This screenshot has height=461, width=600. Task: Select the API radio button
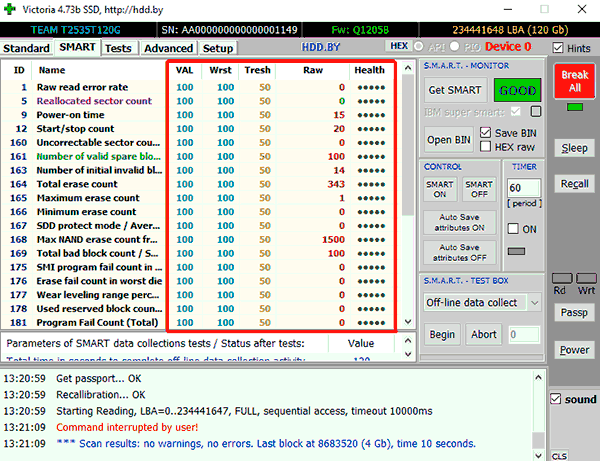coord(419,47)
